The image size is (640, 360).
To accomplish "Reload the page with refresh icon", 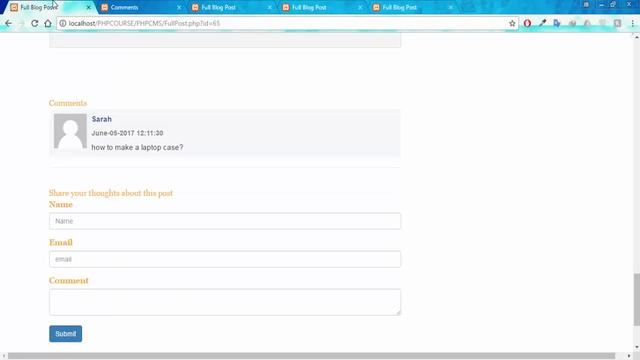I will [x=35, y=23].
